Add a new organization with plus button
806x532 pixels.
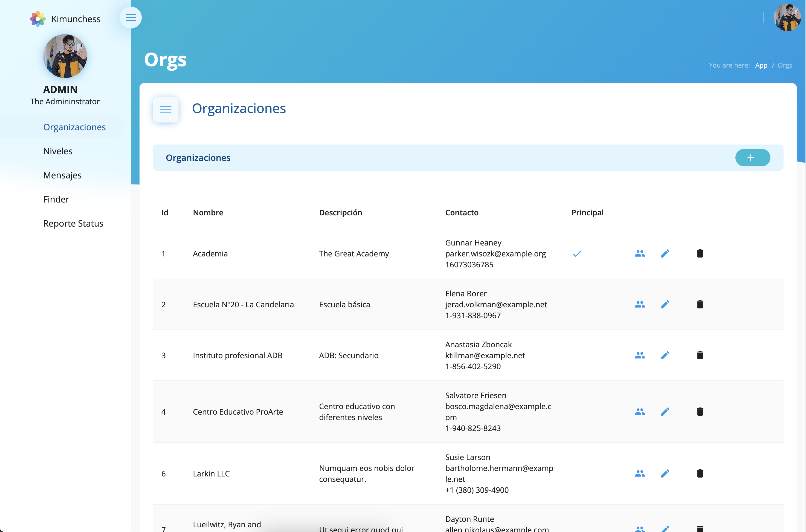coord(752,157)
